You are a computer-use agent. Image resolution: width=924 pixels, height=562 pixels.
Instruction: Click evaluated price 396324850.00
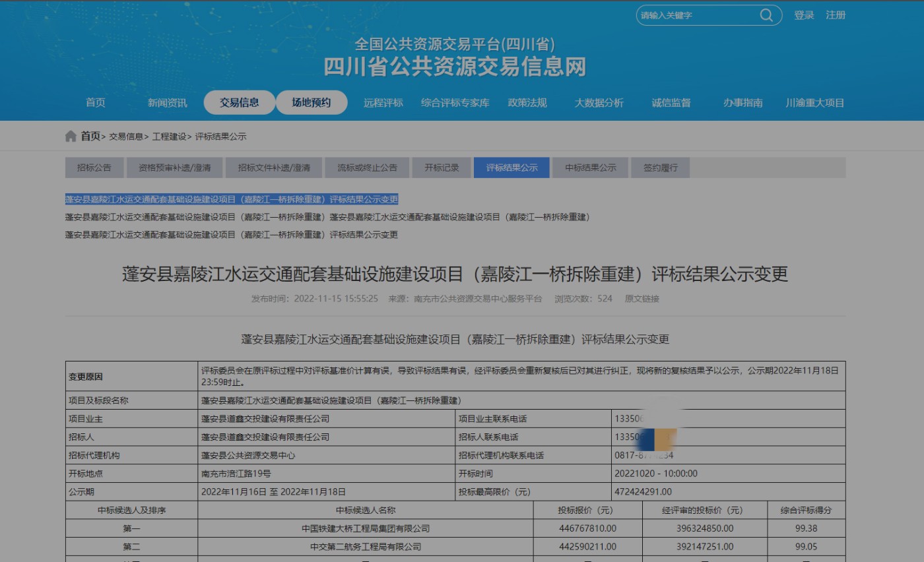704,528
